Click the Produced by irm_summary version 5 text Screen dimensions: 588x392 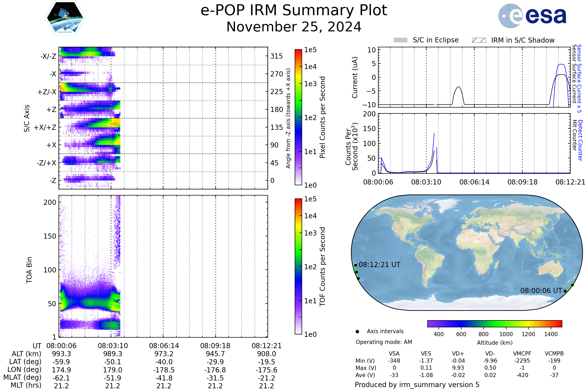point(417,384)
